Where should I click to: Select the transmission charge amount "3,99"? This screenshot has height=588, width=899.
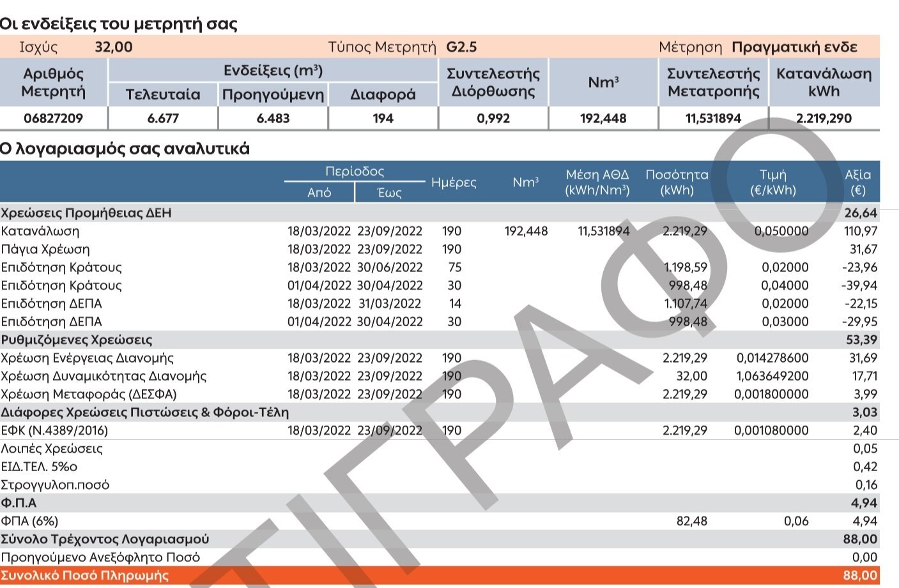point(865,394)
